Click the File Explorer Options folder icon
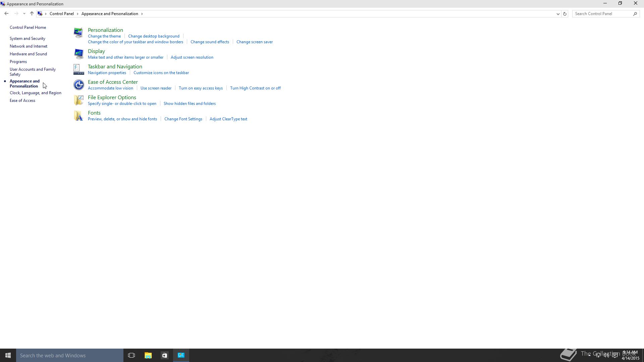The width and height of the screenshot is (644, 362). [78, 100]
